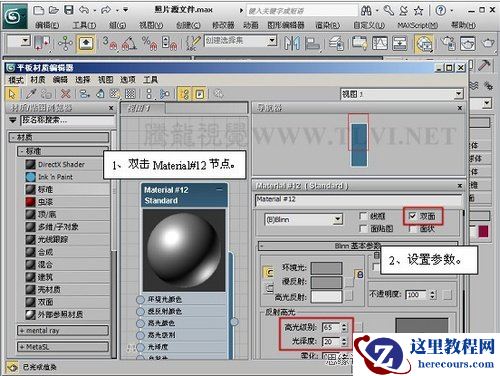Collapse the Material #12 node with minus
The width and height of the screenshot is (500, 376).
[x=220, y=190]
